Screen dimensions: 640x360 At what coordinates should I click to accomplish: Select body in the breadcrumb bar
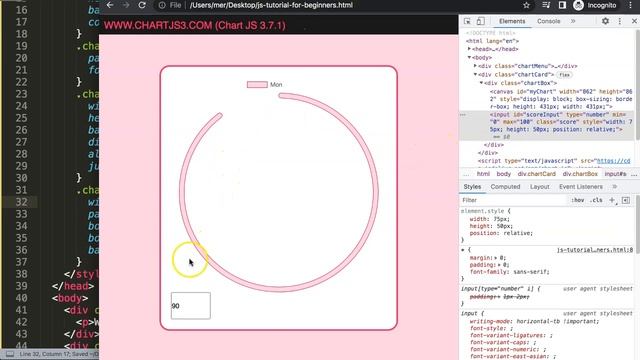click(504, 174)
